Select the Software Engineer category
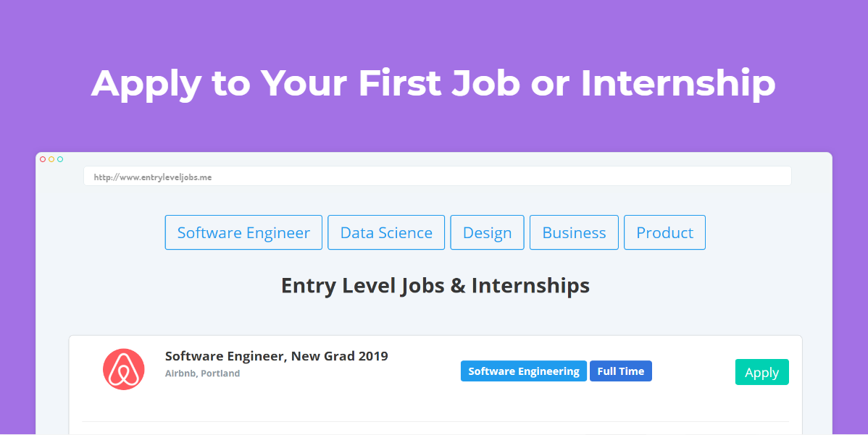 (243, 232)
